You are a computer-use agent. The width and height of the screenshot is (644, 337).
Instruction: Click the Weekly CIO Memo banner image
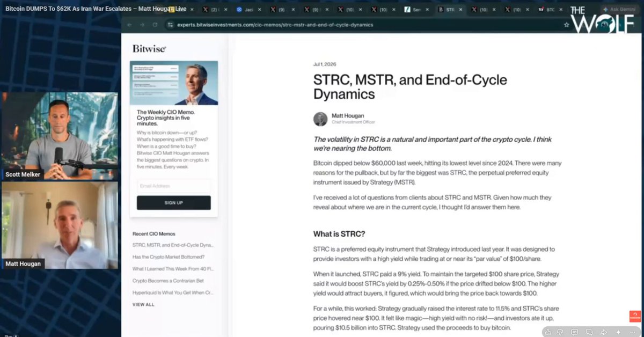[174, 83]
